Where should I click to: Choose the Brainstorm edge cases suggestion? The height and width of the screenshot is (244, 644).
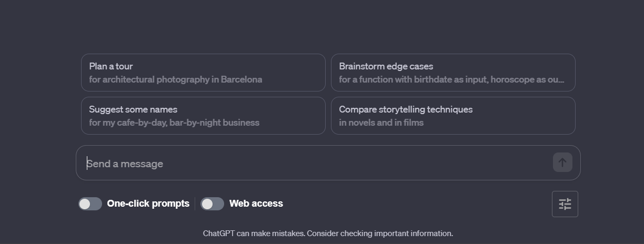tap(452, 73)
